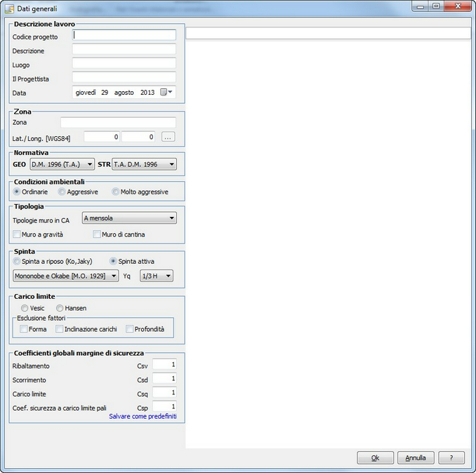The height and width of the screenshot is (473, 476).
Task: Select Hansen carico limite method
Action: pyautogui.click(x=60, y=308)
